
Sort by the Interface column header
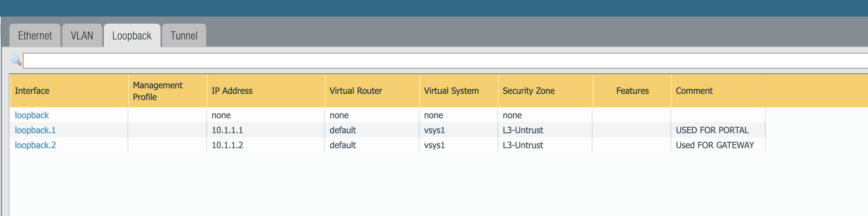(x=32, y=91)
